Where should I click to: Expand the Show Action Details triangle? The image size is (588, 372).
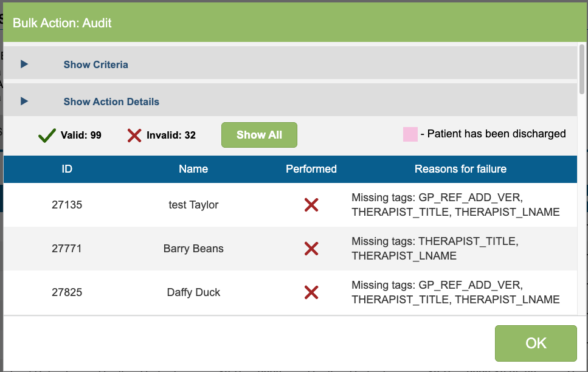24,102
